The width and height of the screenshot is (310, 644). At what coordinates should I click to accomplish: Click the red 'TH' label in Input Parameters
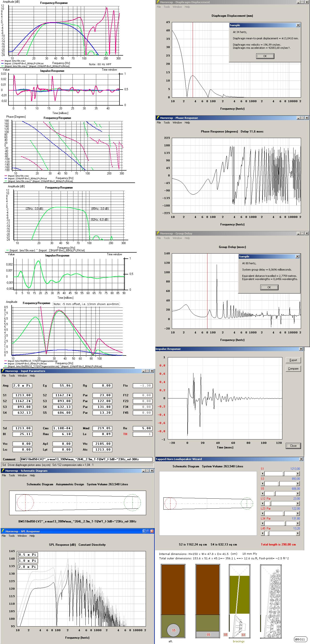(x=125, y=434)
